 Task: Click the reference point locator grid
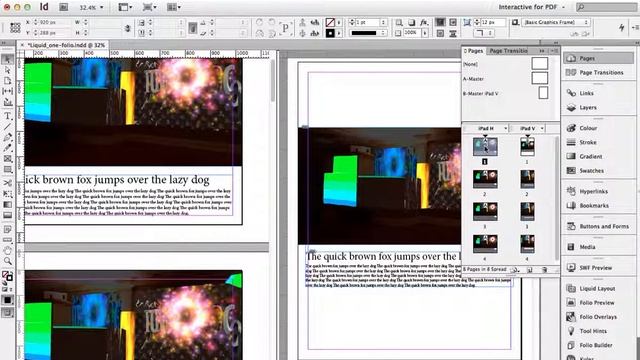coord(15,27)
